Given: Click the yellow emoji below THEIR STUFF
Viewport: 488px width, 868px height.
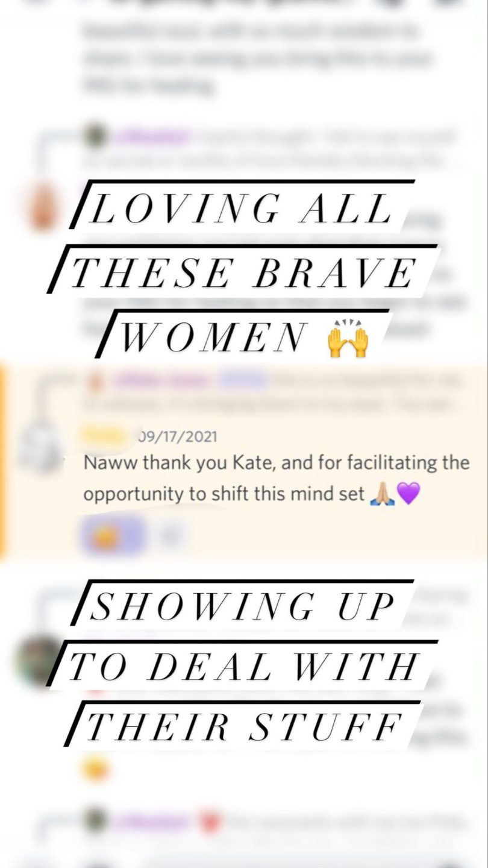Looking at the screenshot, I should pos(95,769).
